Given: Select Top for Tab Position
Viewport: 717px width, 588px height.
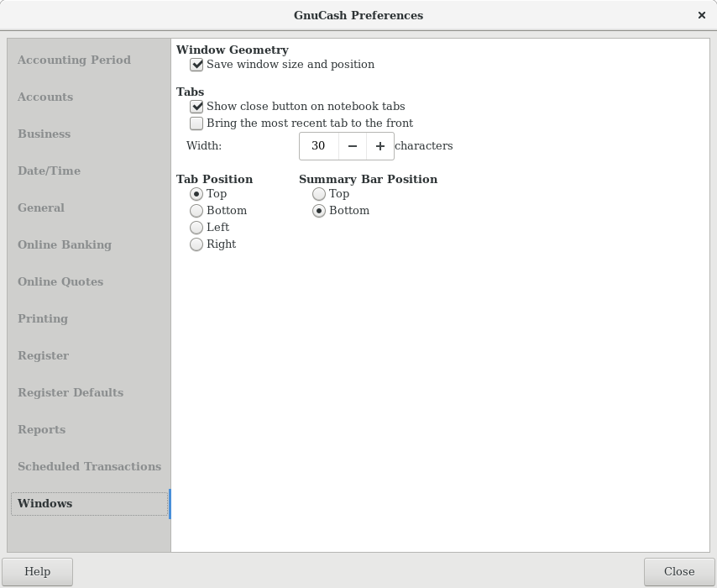Looking at the screenshot, I should [x=208, y=194].
